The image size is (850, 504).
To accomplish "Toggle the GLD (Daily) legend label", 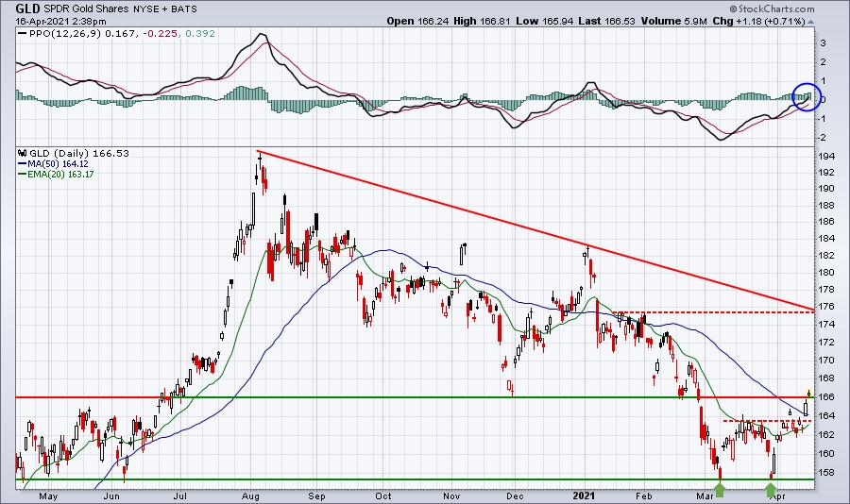I will tap(50, 151).
